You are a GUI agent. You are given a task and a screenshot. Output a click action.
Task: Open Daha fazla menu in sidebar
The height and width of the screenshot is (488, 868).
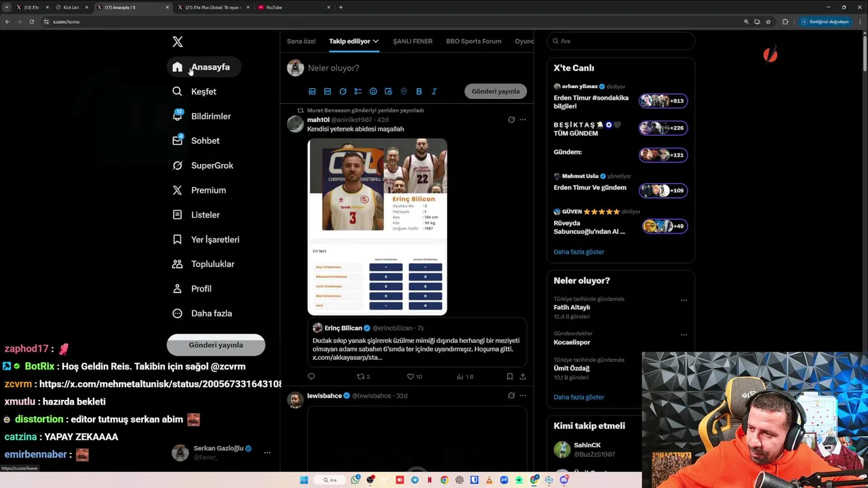[202, 313]
